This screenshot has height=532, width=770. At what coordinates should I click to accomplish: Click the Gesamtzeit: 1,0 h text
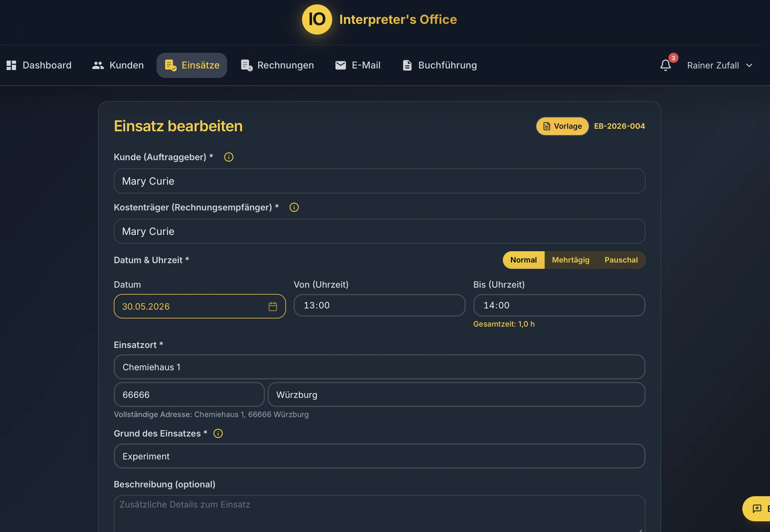click(x=504, y=324)
